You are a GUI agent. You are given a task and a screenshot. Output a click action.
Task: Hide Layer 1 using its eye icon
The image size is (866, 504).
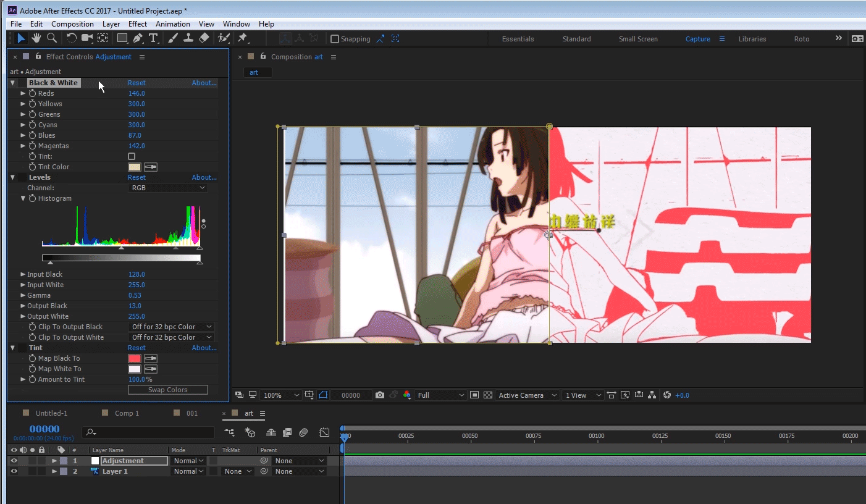click(14, 471)
